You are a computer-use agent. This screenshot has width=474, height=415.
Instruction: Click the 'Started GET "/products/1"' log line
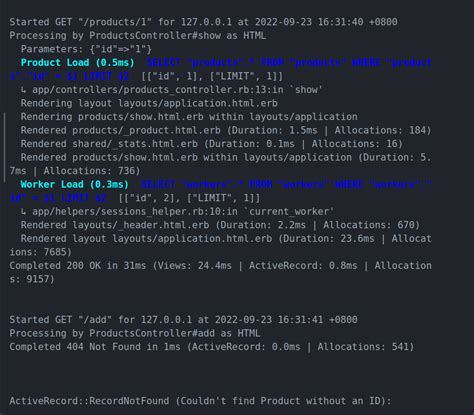click(x=203, y=22)
